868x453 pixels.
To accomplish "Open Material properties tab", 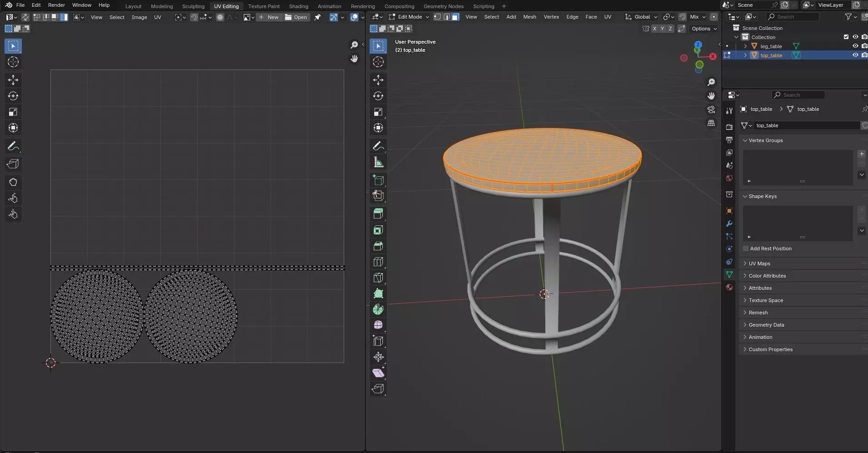I will (729, 287).
